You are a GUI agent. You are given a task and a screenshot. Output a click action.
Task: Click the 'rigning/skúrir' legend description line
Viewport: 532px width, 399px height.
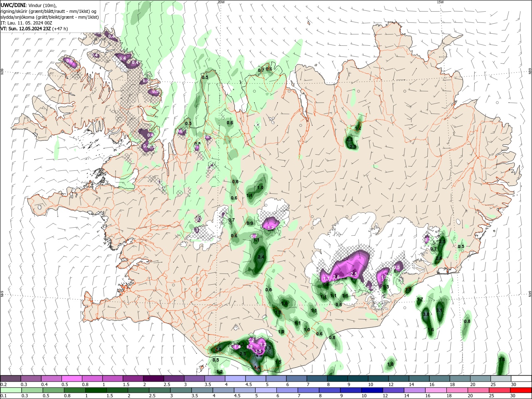pos(49,11)
